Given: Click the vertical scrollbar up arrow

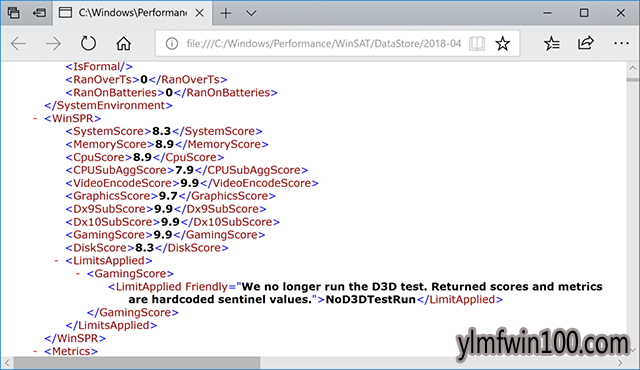Looking at the screenshot, I should pos(633,68).
